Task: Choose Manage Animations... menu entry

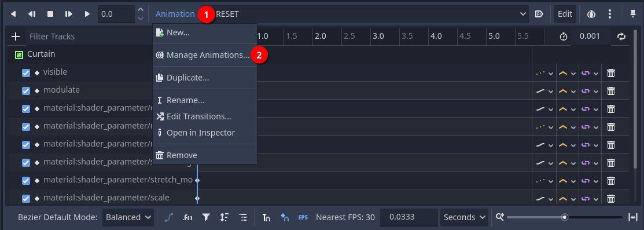Action: tap(204, 55)
